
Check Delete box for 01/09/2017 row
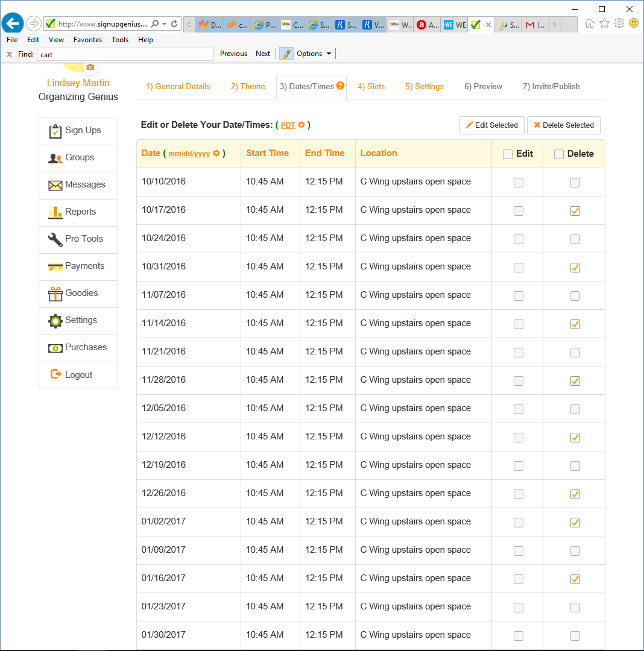click(575, 551)
